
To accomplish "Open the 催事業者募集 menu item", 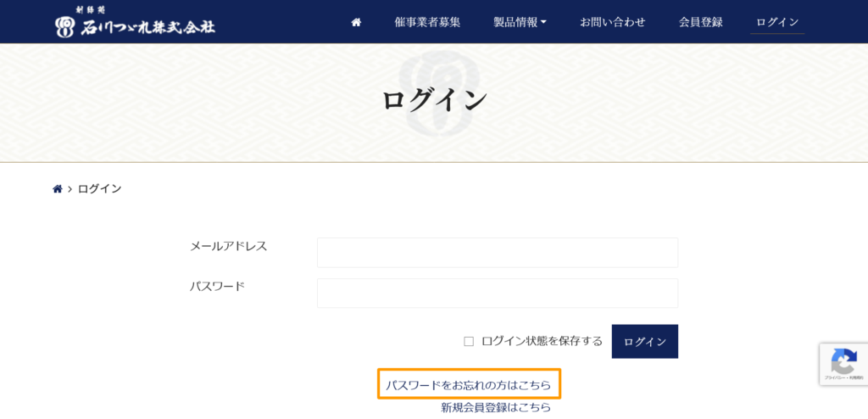I will [427, 22].
